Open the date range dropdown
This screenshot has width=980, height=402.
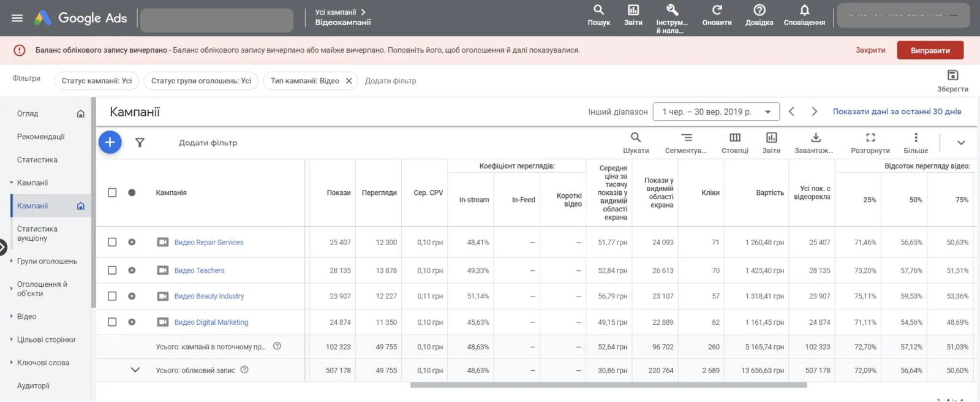(716, 112)
